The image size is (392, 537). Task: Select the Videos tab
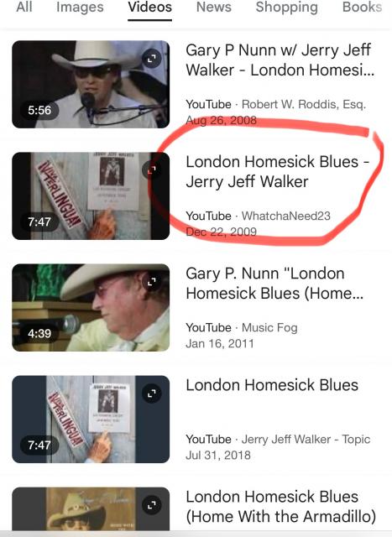coord(149,8)
